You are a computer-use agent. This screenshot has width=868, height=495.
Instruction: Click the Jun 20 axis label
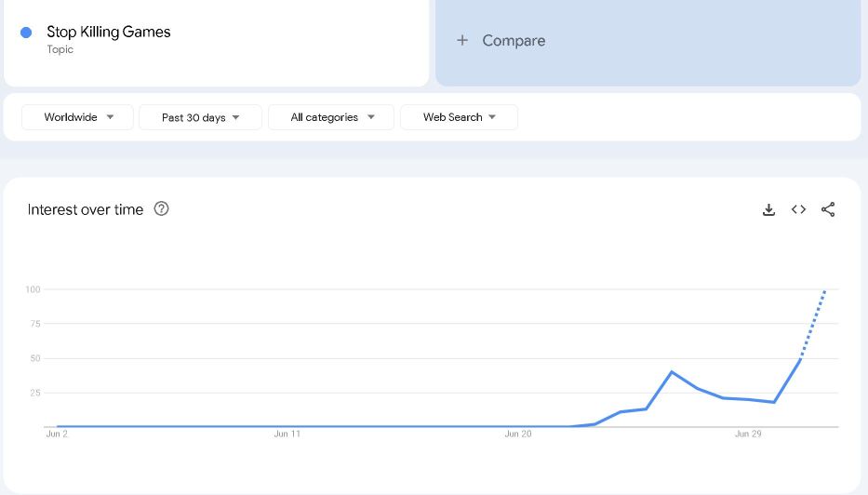(x=518, y=435)
